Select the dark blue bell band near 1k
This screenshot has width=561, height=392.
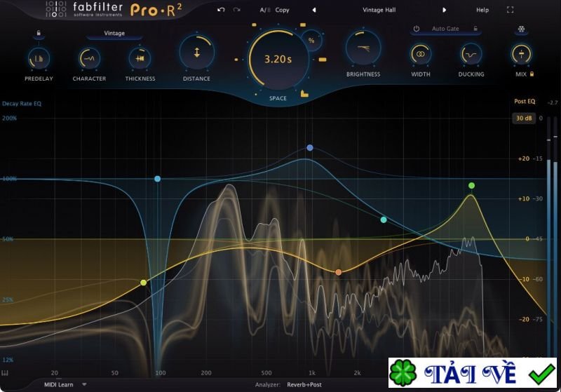[x=310, y=148]
